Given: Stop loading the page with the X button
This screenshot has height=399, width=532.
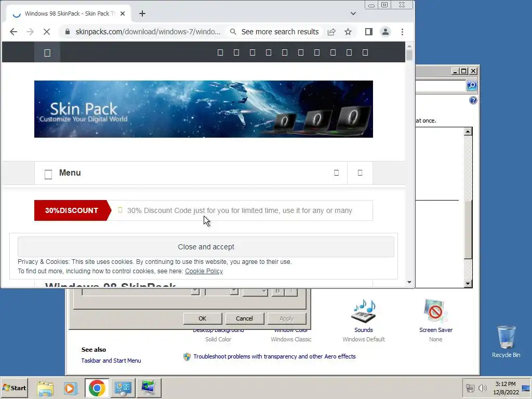Looking at the screenshot, I should click(x=47, y=32).
